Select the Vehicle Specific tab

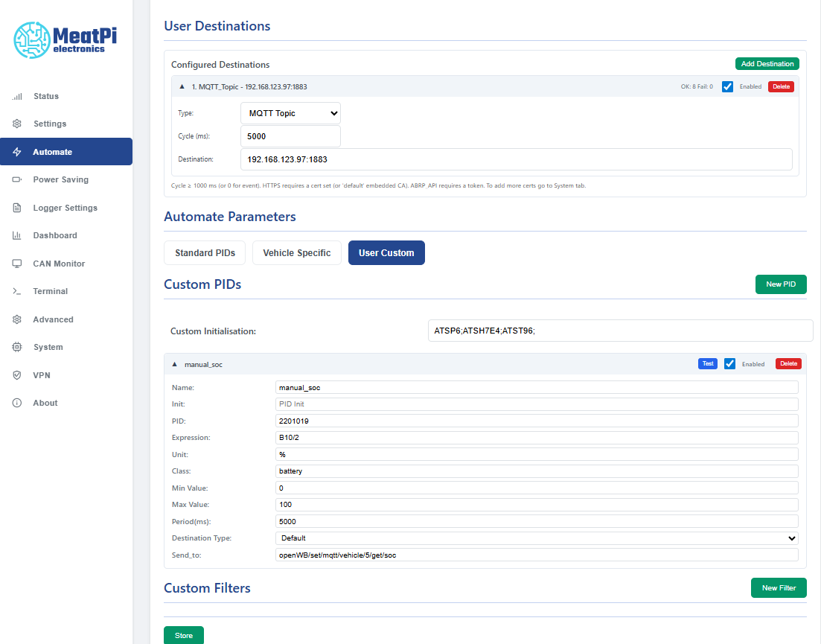[x=296, y=252]
